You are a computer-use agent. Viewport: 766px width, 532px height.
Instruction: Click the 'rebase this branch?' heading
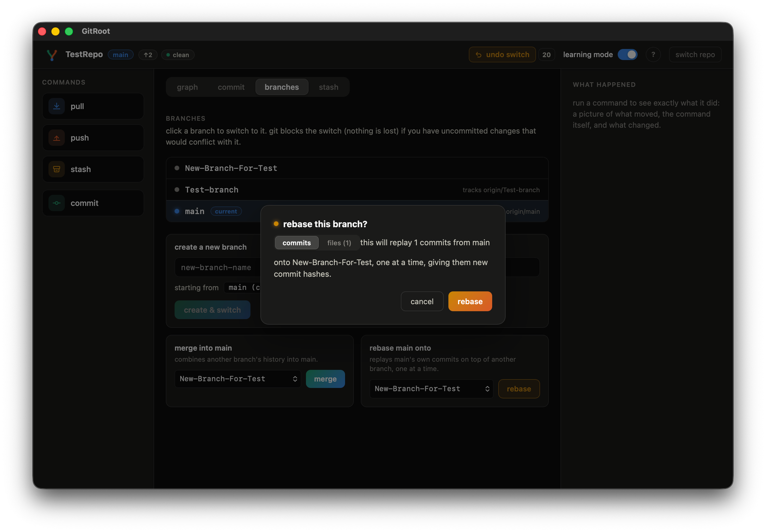(325, 224)
